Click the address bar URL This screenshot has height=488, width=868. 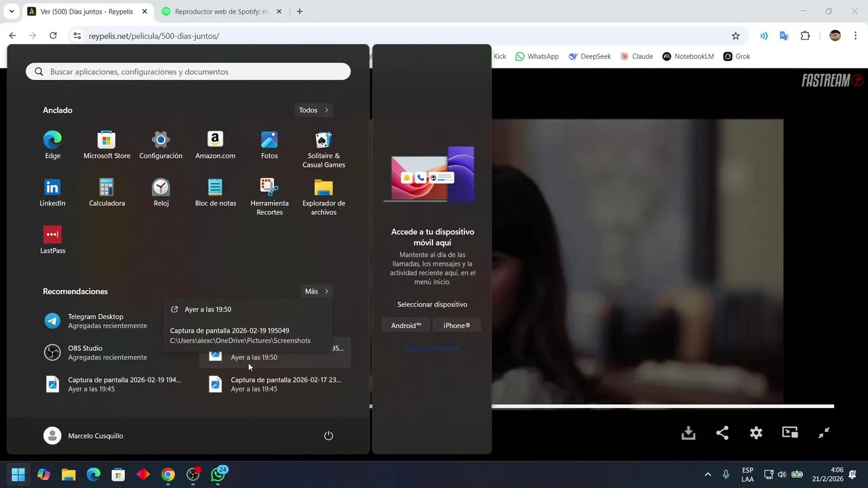(154, 36)
